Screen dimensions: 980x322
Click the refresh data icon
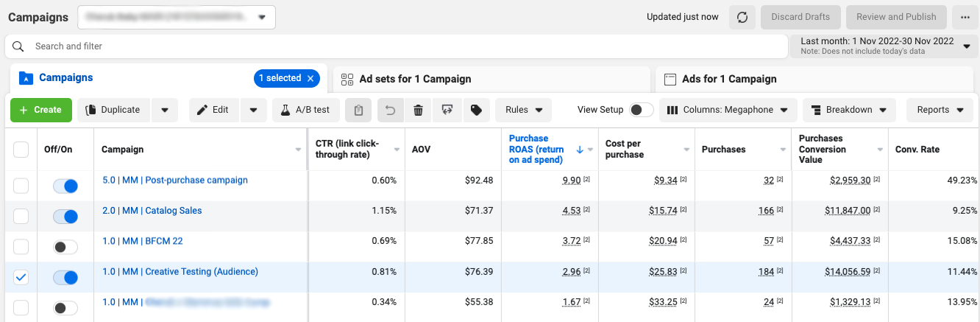click(x=742, y=17)
